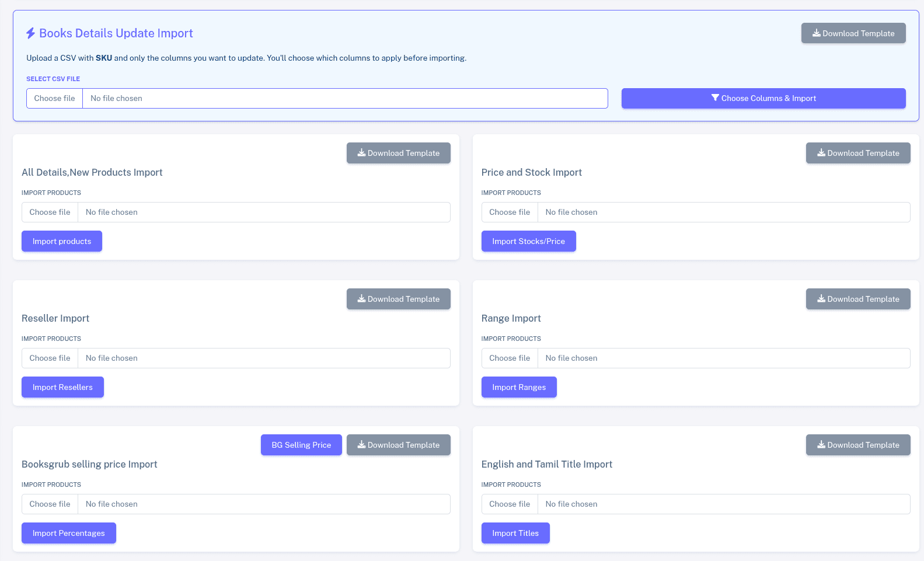The width and height of the screenshot is (924, 561).
Task: Choose file for Price and Stock Import
Action: pyautogui.click(x=510, y=212)
